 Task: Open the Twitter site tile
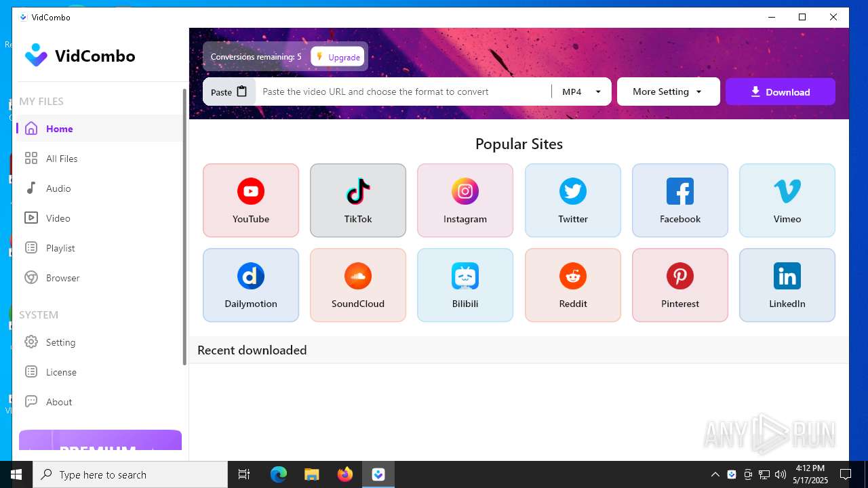(x=573, y=200)
